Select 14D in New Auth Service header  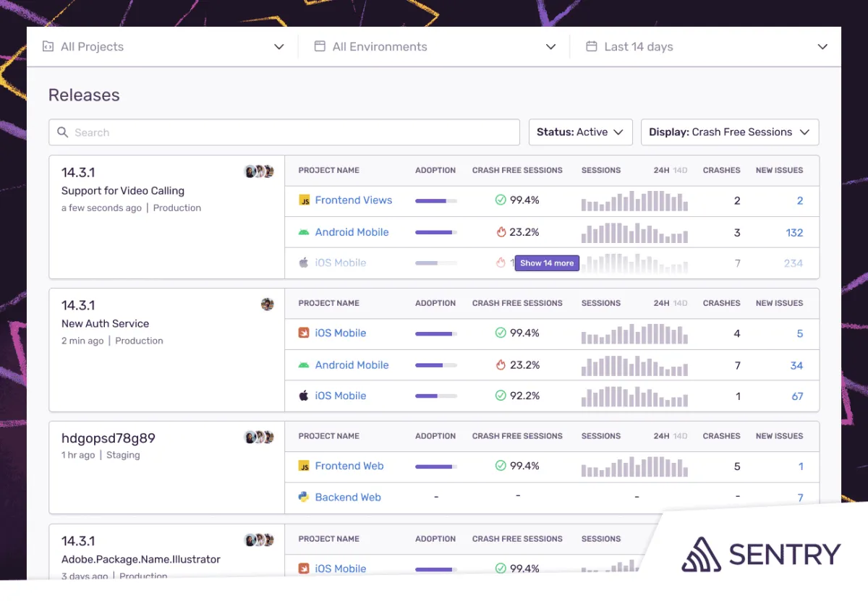point(681,304)
